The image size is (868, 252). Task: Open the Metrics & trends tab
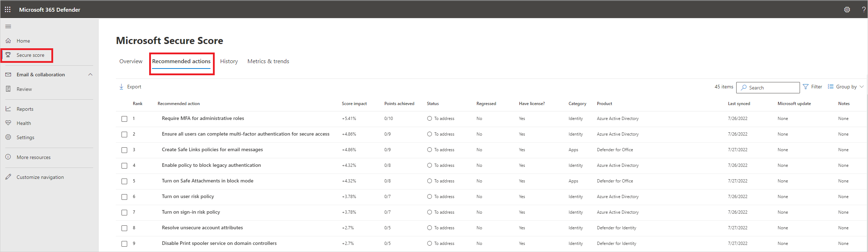pyautogui.click(x=268, y=61)
